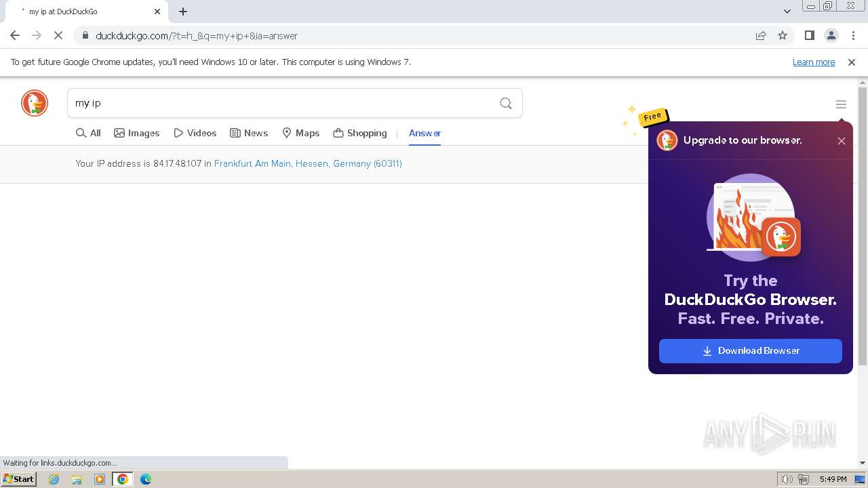Screen dimensions: 868x488
Task: Switch to Shopping tab
Action: (x=360, y=133)
